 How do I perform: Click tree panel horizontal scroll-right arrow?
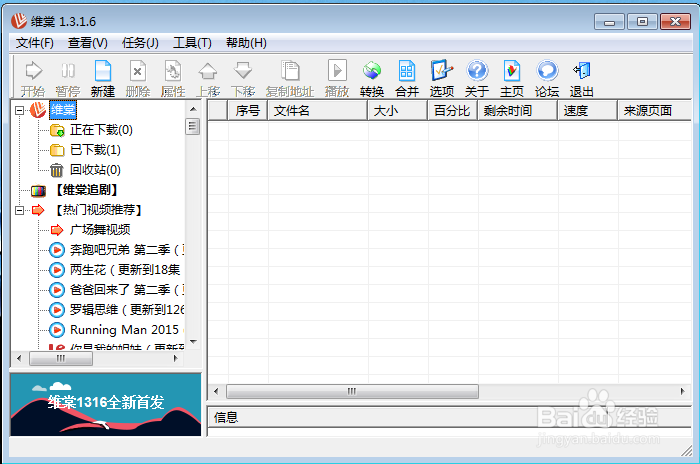pyautogui.click(x=176, y=358)
